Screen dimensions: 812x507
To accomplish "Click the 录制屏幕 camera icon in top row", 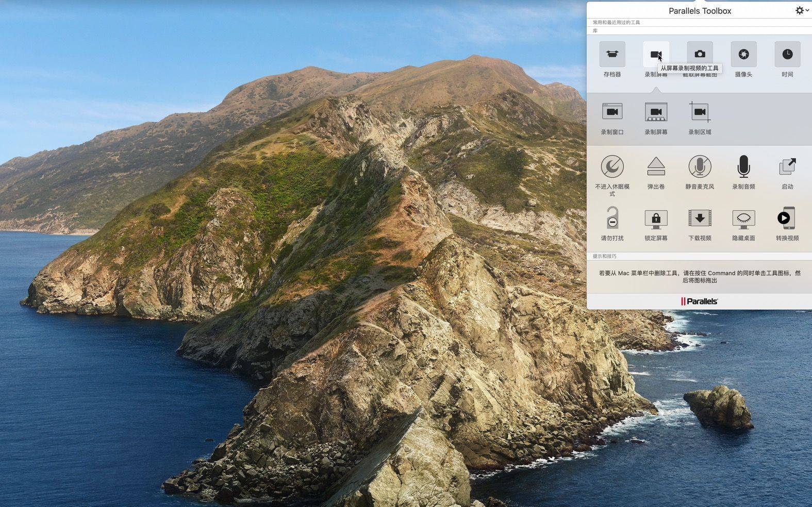I will coord(655,54).
